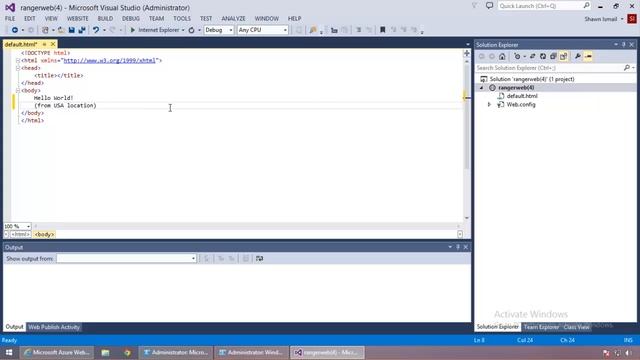Click the feedback speech bubble icon

489,6
